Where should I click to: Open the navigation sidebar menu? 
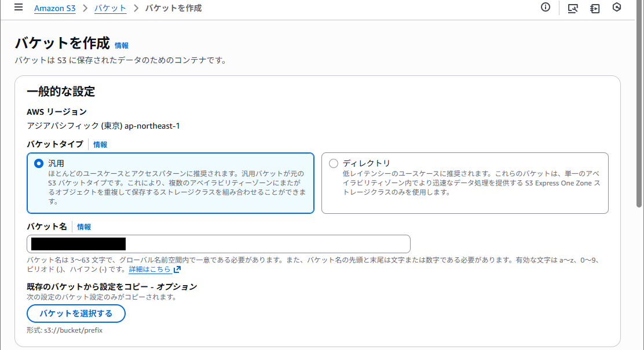(18, 8)
